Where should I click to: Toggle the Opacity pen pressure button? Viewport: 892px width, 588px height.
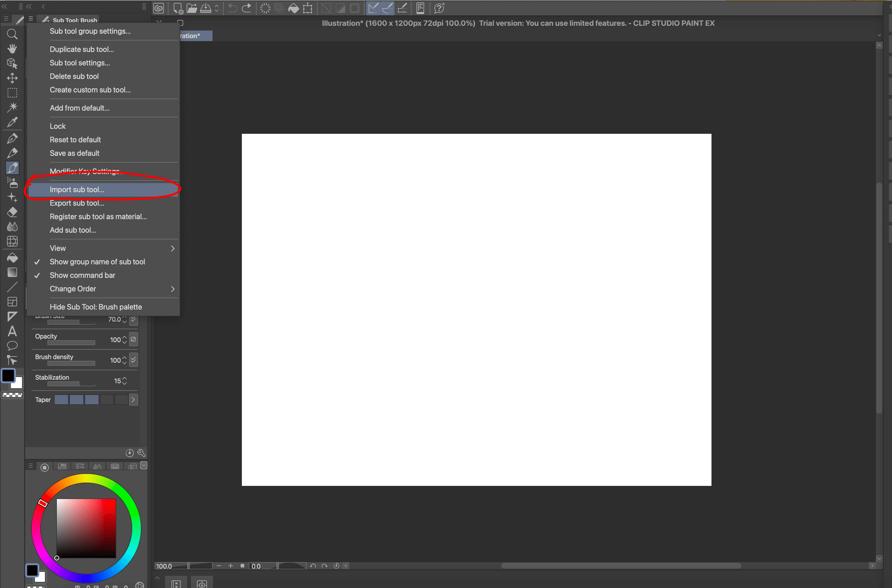(133, 339)
